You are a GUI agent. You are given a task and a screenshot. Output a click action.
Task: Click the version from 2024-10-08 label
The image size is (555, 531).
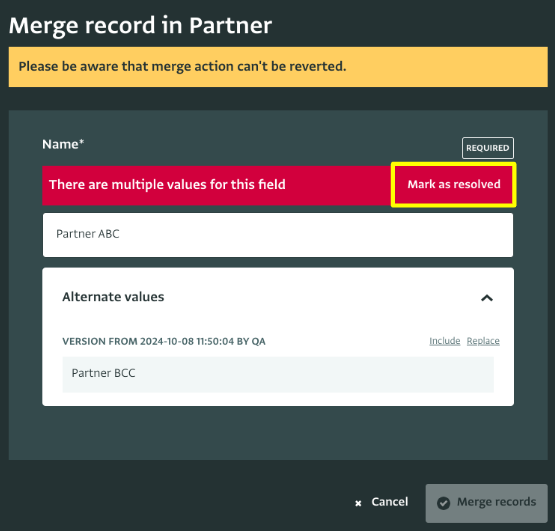[164, 341]
